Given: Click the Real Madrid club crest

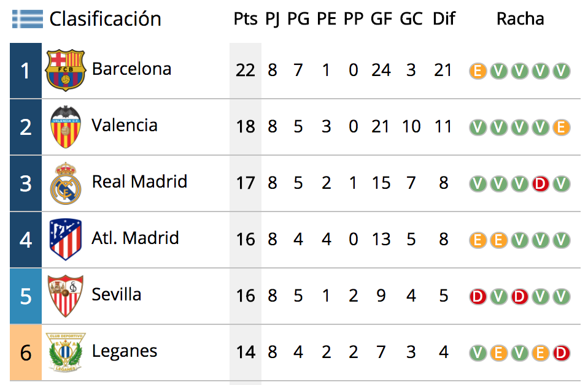Looking at the screenshot, I should point(66,183).
